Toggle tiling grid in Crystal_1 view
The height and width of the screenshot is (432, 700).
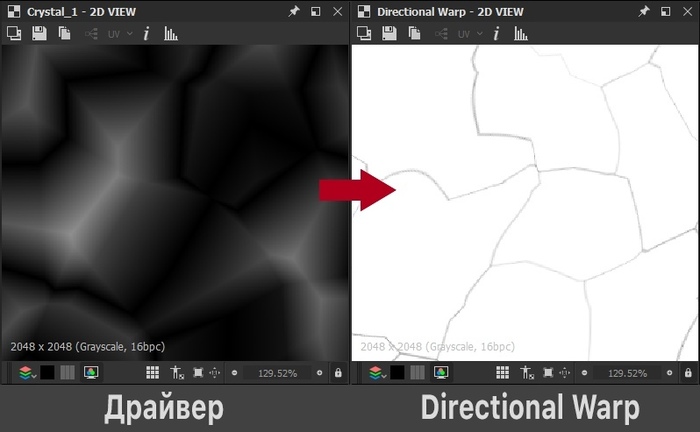[153, 373]
